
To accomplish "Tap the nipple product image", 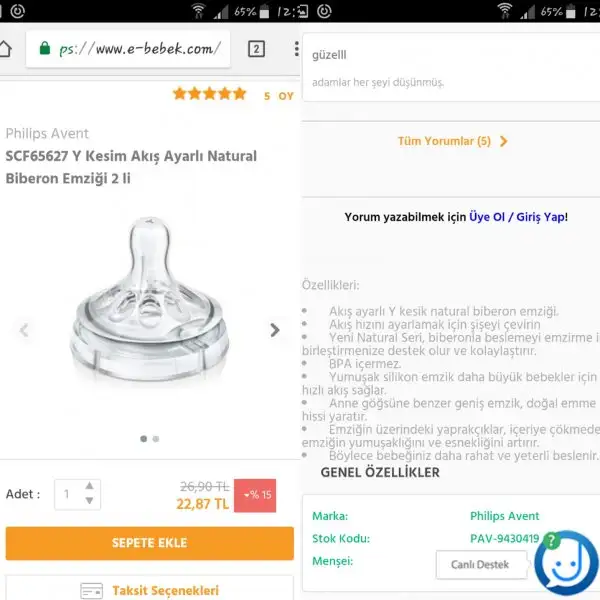I will click(150, 300).
